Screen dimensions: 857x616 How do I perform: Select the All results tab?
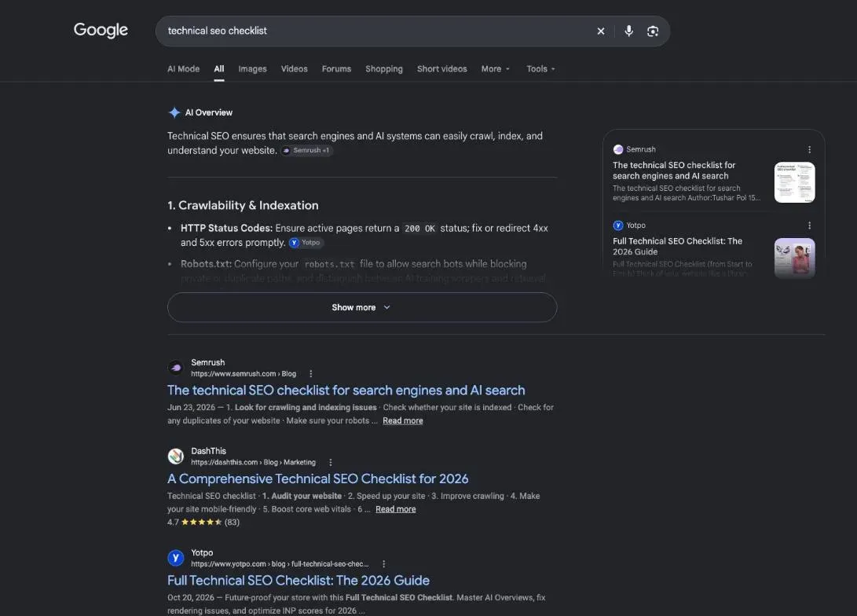(x=218, y=69)
